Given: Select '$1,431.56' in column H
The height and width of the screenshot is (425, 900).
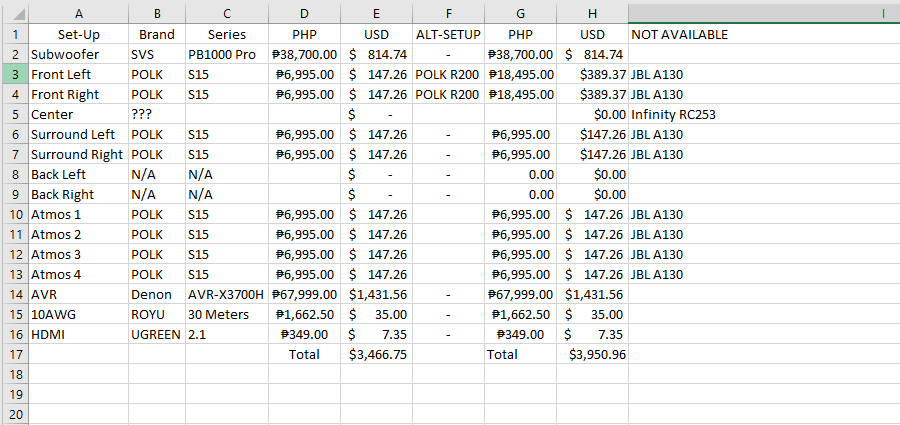Looking at the screenshot, I should tap(592, 295).
